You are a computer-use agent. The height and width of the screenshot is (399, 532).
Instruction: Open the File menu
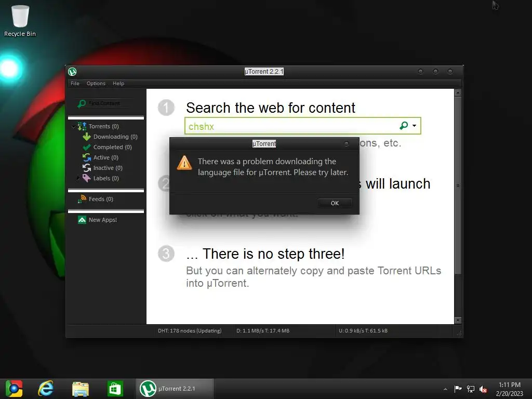(75, 84)
